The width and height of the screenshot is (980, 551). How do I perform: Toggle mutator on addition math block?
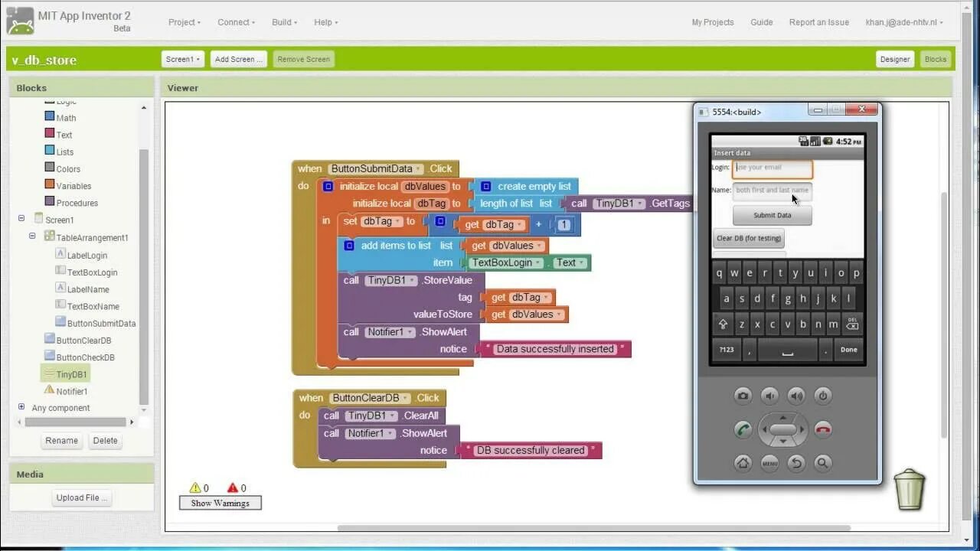tap(440, 221)
